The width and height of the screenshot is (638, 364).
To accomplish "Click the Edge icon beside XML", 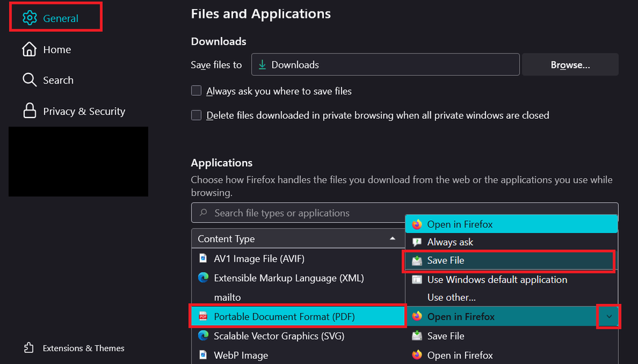I will pos(203,277).
